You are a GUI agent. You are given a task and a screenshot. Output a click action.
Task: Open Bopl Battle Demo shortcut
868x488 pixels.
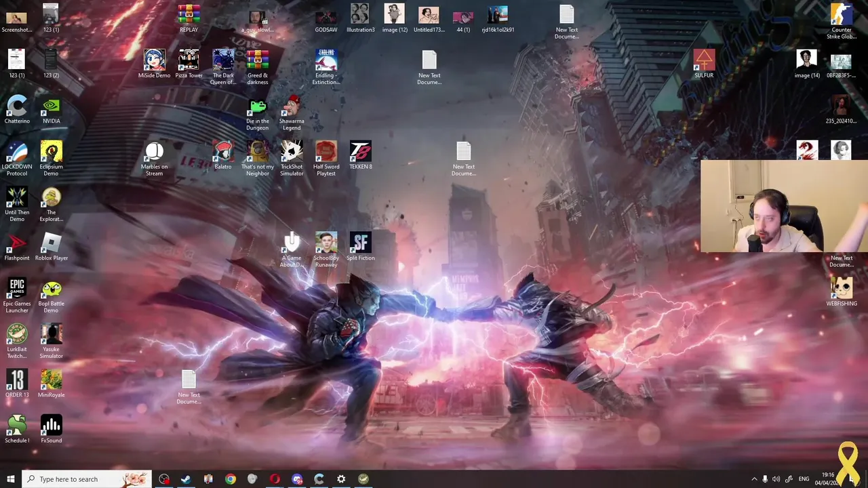(52, 296)
